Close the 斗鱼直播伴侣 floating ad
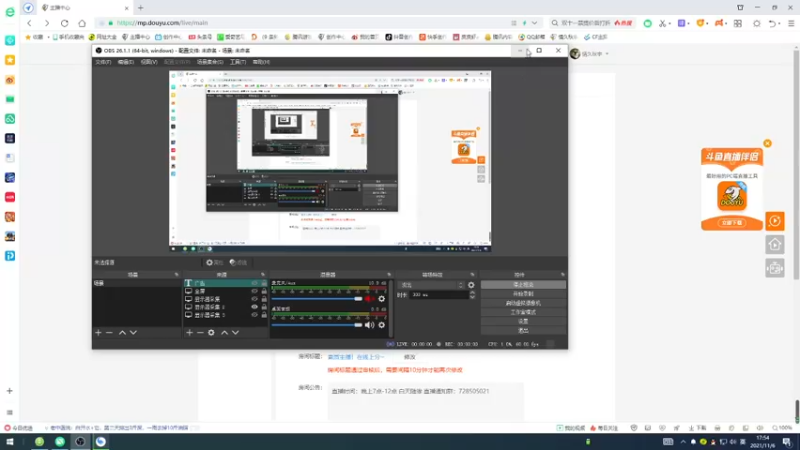800x450 pixels. 767,143
